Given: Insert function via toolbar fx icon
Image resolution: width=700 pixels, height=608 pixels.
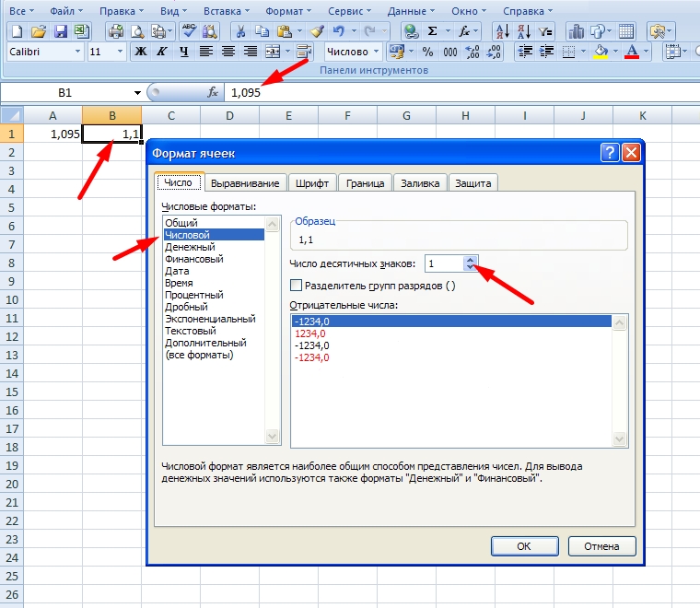Looking at the screenshot, I should pos(464,31).
